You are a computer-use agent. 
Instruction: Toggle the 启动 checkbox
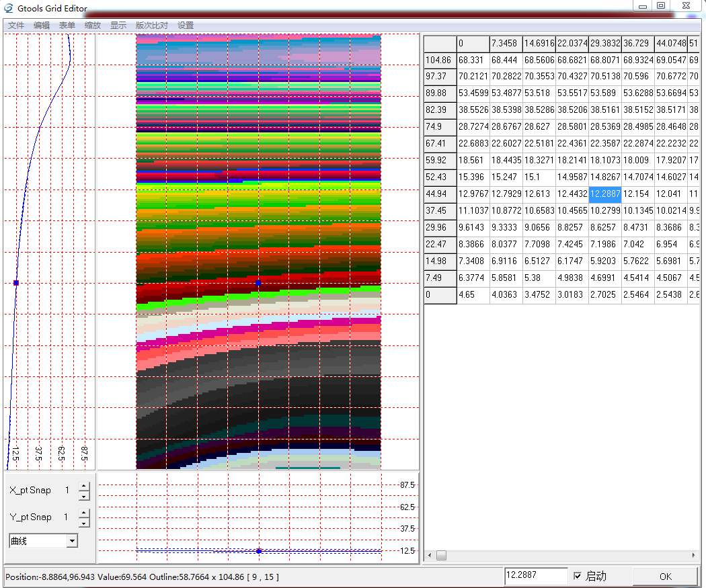point(578,576)
